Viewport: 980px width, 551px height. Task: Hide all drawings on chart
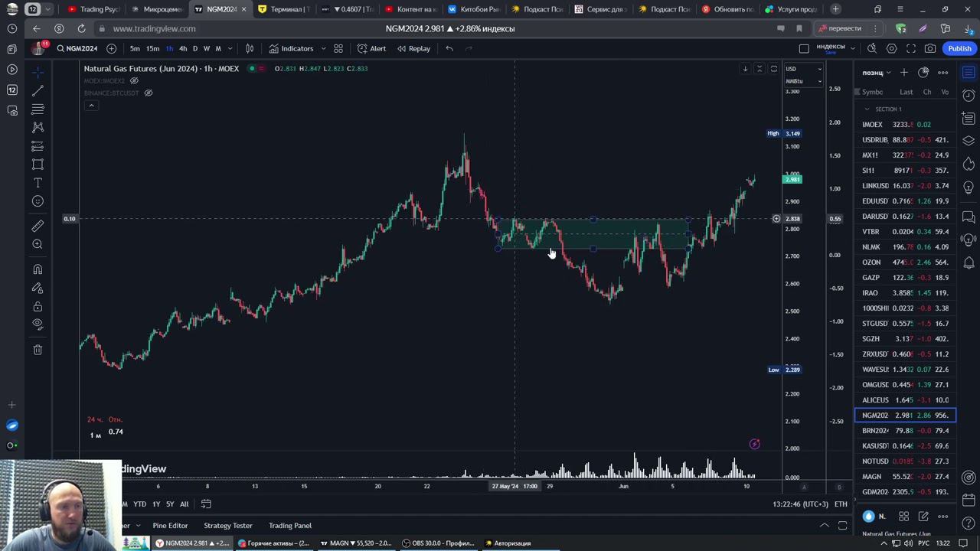(38, 324)
